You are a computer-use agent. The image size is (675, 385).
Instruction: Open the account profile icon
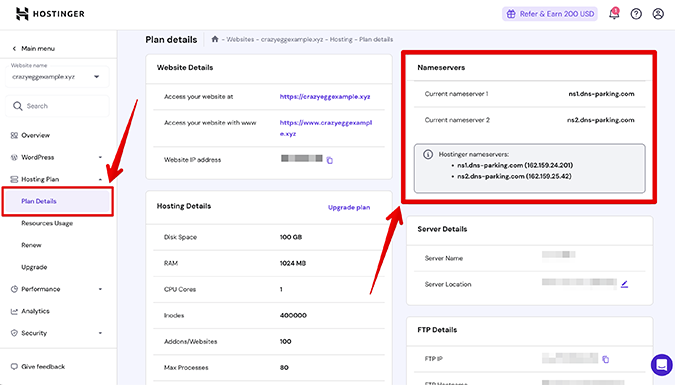point(658,14)
